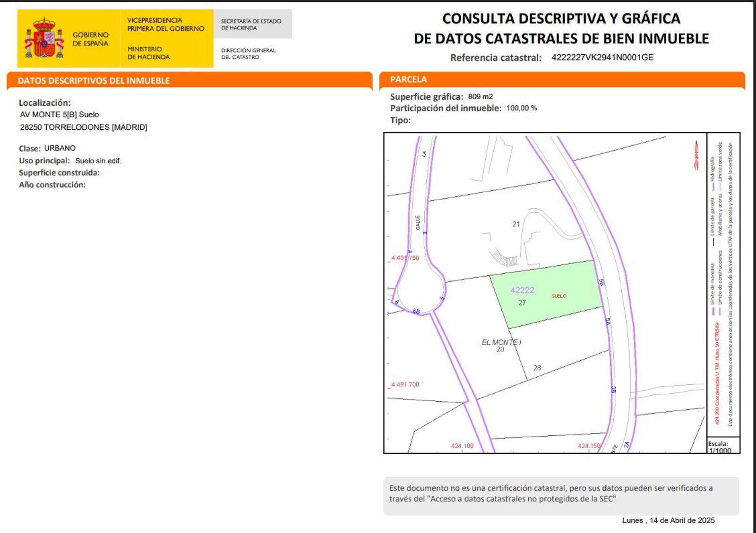This screenshot has width=756, height=533.
Task: Click coordinate label '424.150'
Action: [x=589, y=446]
